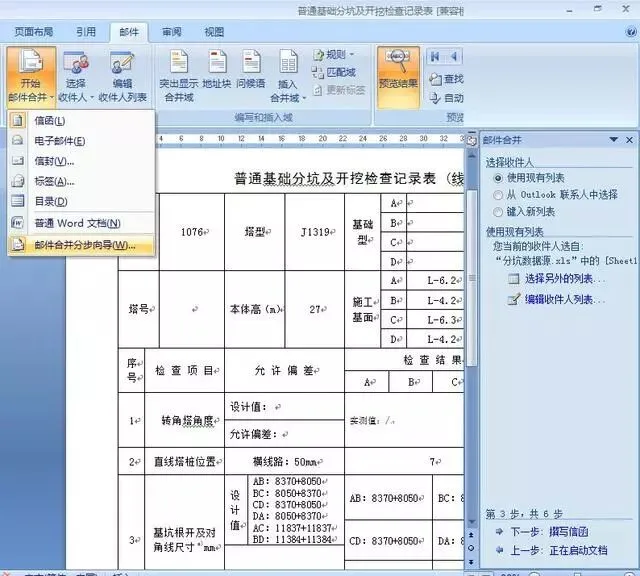Screen dimensions: 640x576
Task: Insert 问候语 from ribbon
Action: pos(251,69)
